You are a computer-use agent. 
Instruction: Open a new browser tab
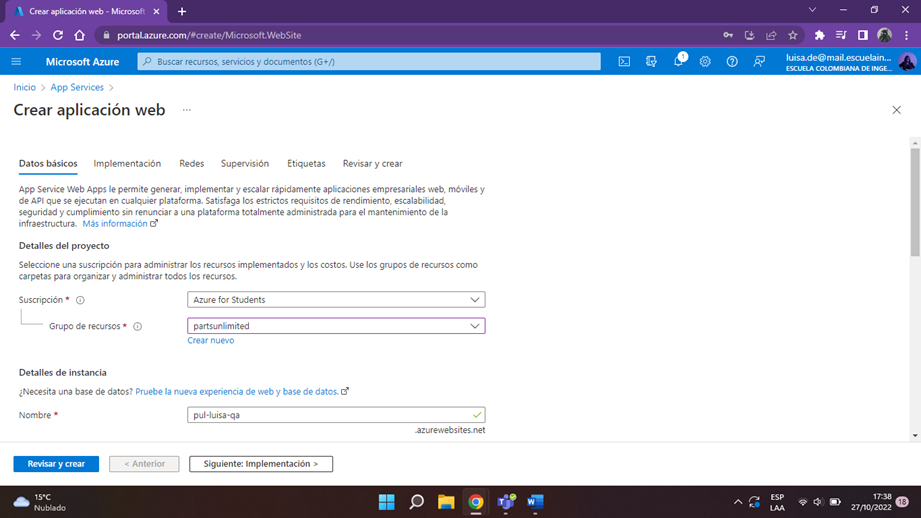point(182,11)
